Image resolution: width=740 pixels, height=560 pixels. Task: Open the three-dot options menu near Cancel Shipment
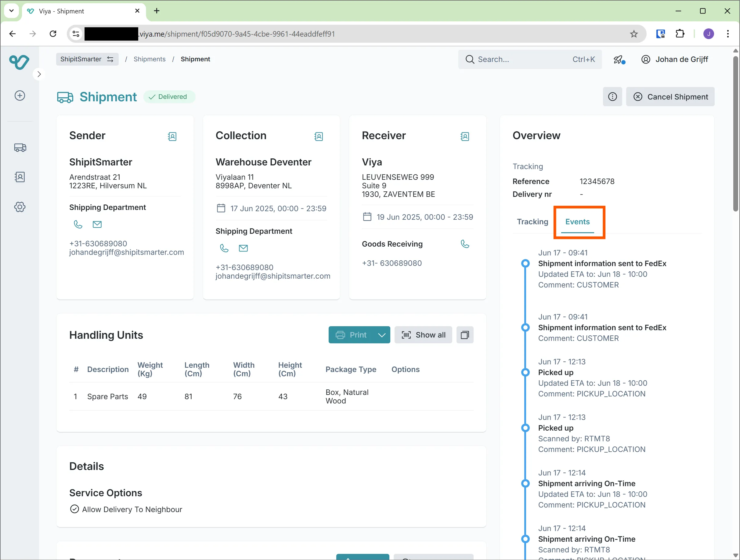tap(612, 97)
